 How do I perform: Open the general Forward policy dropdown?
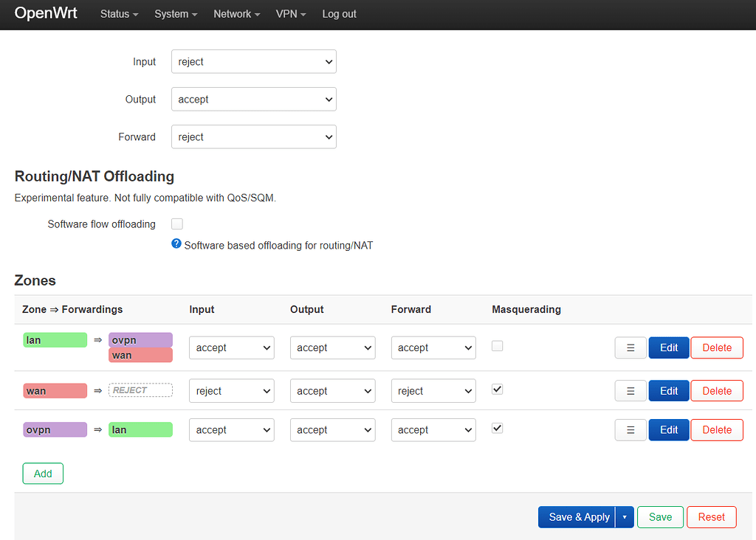[x=253, y=137]
